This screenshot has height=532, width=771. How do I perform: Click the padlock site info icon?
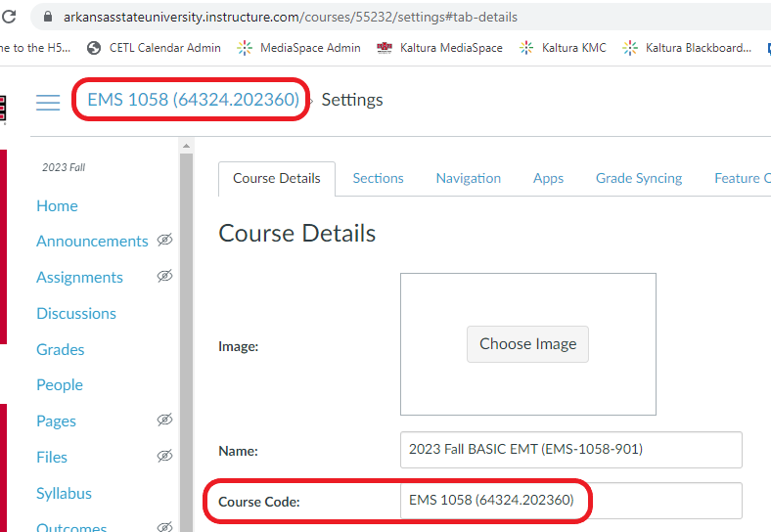(x=48, y=17)
